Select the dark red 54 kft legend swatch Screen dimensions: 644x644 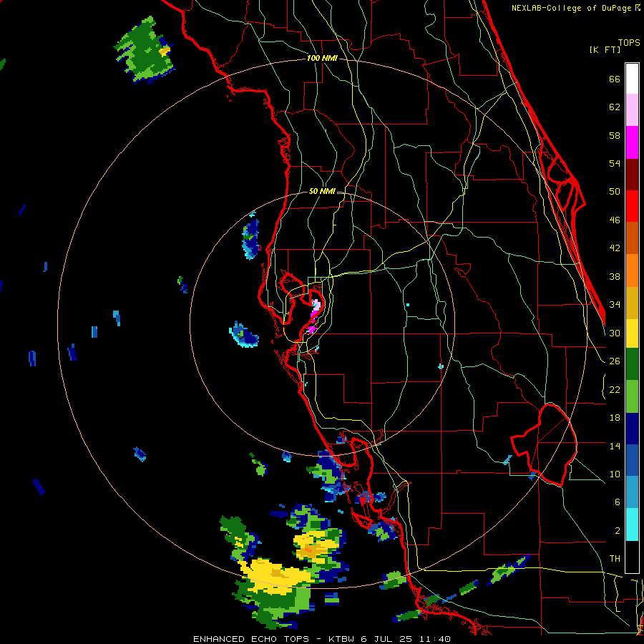[x=632, y=175]
